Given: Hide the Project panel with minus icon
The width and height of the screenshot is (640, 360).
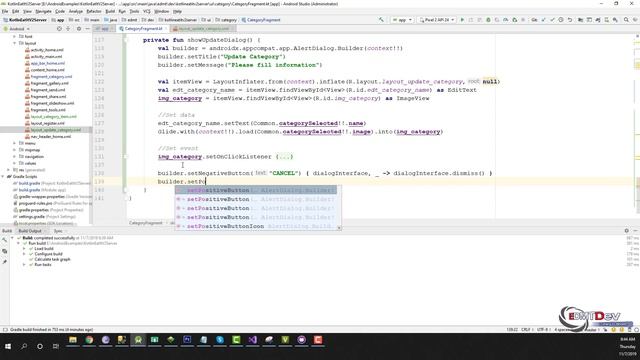Looking at the screenshot, I should (x=87, y=29).
